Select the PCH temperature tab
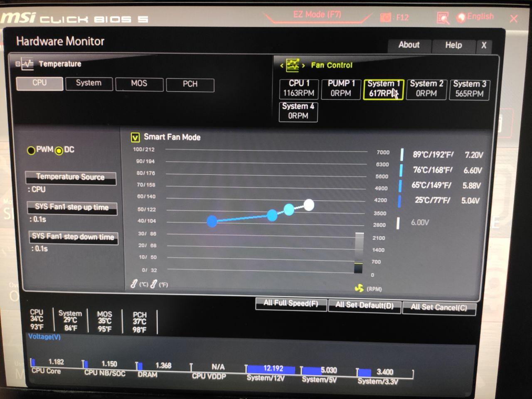Image resolution: width=532 pixels, height=399 pixels. (x=190, y=84)
